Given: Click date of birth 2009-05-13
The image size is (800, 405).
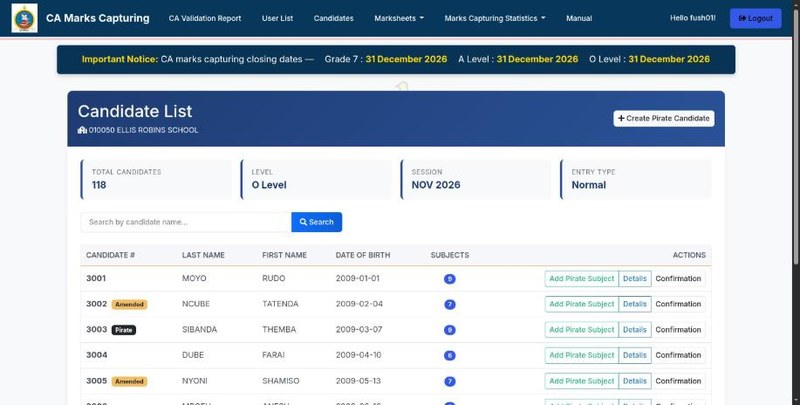Looking at the screenshot, I should [x=358, y=381].
